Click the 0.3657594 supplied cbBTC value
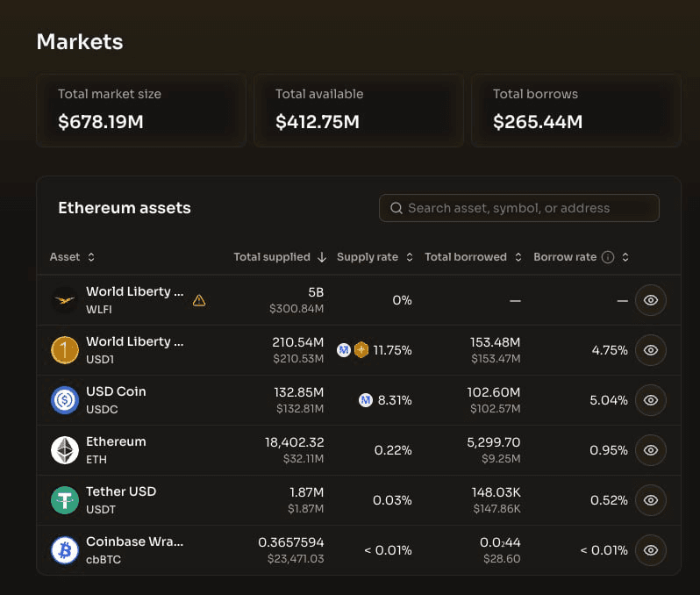The image size is (700, 595). 291,542
